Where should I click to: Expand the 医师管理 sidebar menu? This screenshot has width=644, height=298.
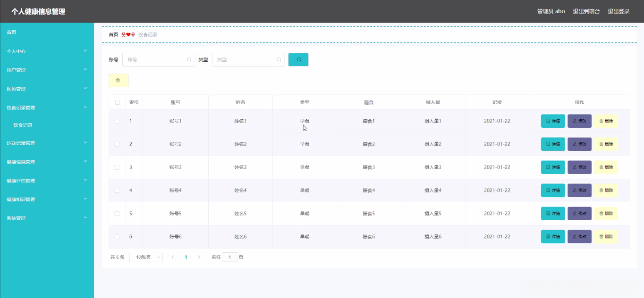click(47, 89)
